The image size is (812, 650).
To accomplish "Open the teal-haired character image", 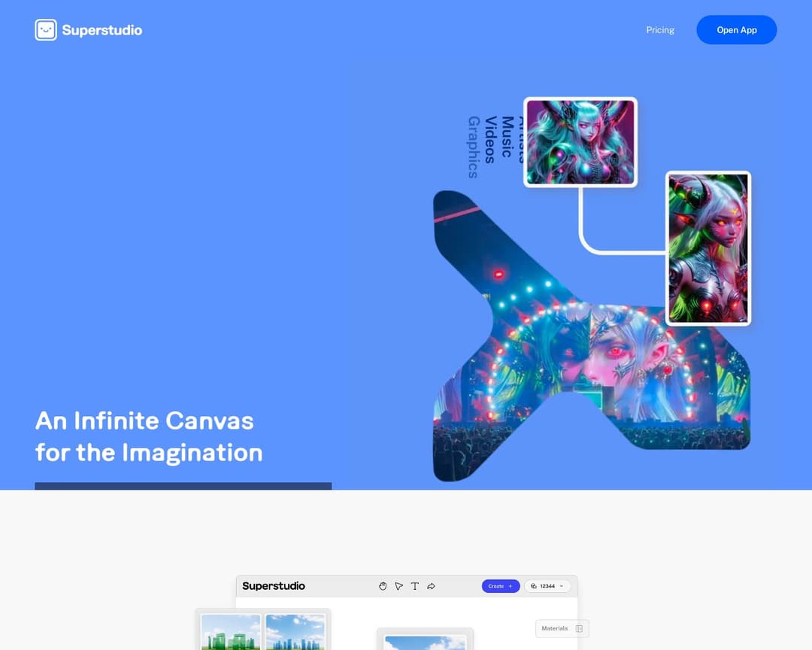I will [580, 142].
